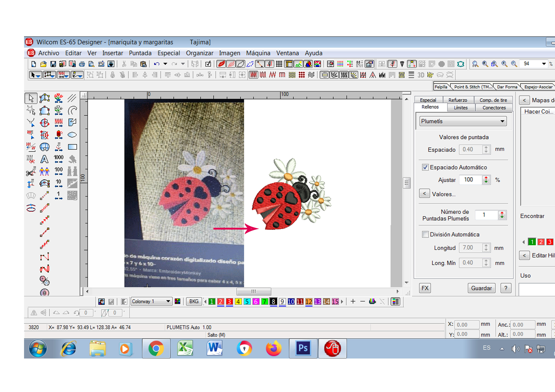Toggle show outlines leaf outline button
This screenshot has width=555, height=392.
[240, 64]
